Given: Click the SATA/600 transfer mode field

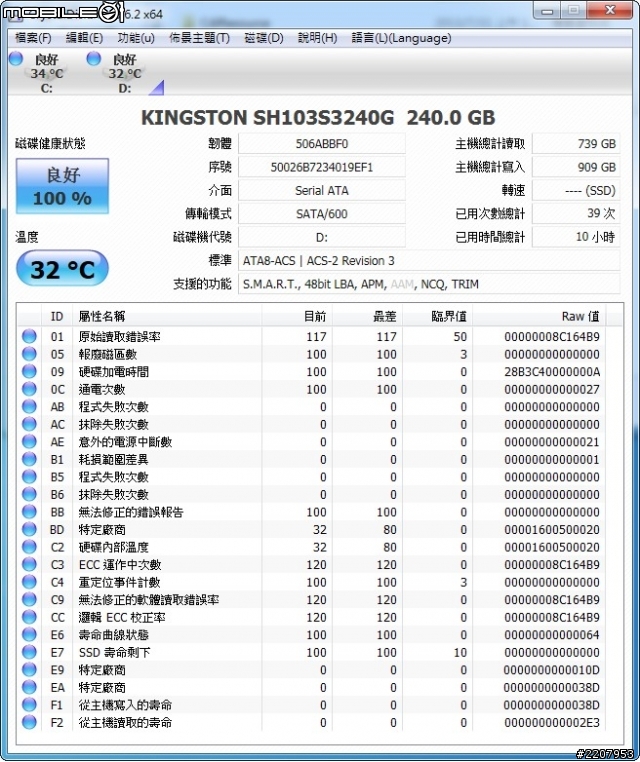Looking at the screenshot, I should [322, 214].
